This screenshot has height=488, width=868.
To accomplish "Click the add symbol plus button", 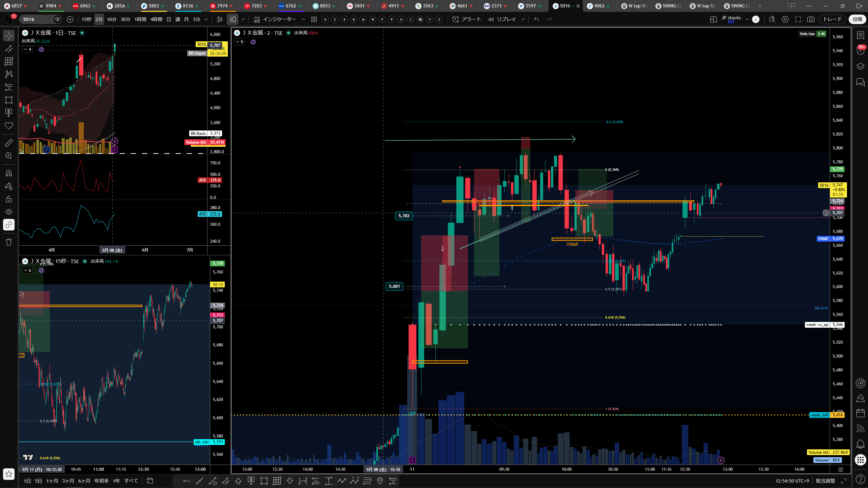I will tap(70, 19).
